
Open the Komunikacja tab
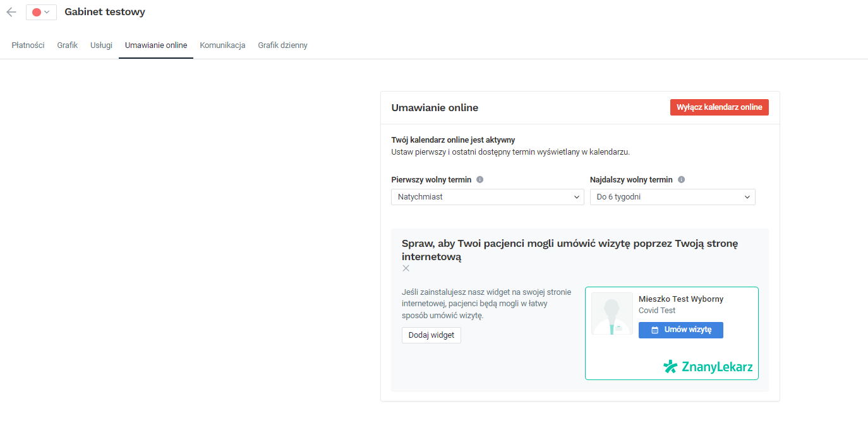pyautogui.click(x=222, y=45)
